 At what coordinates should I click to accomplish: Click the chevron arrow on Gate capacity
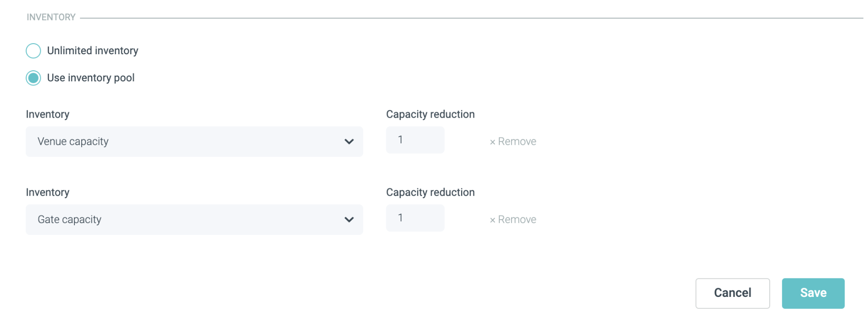349,220
